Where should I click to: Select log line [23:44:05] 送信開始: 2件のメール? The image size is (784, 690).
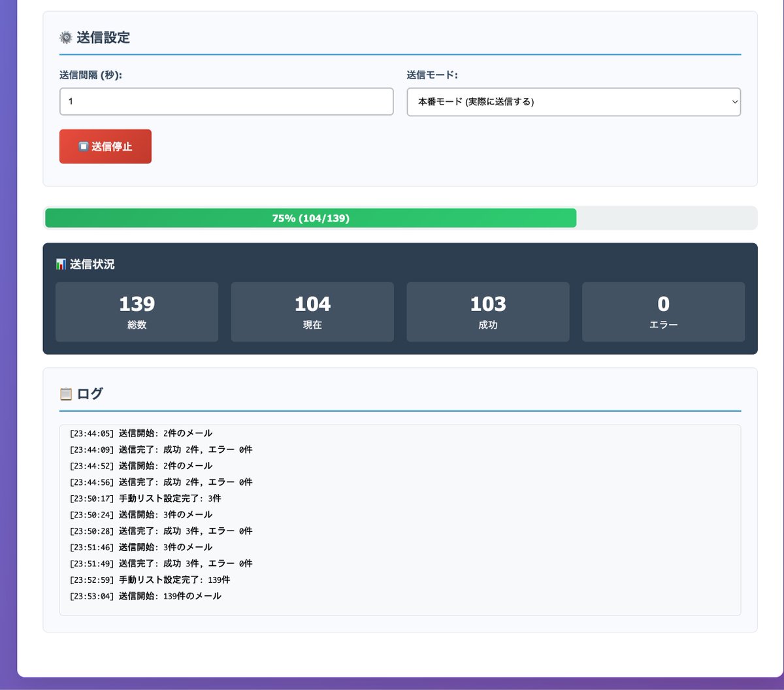click(140, 433)
